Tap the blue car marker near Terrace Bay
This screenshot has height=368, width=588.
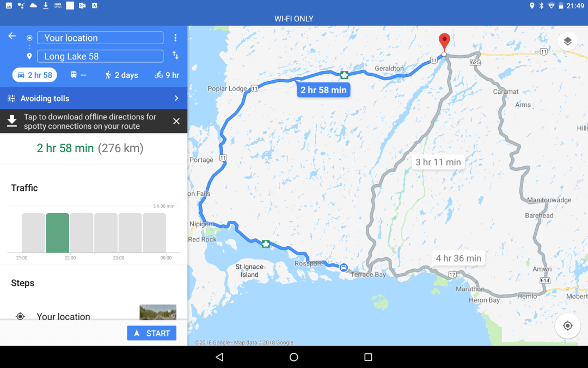pos(344,267)
